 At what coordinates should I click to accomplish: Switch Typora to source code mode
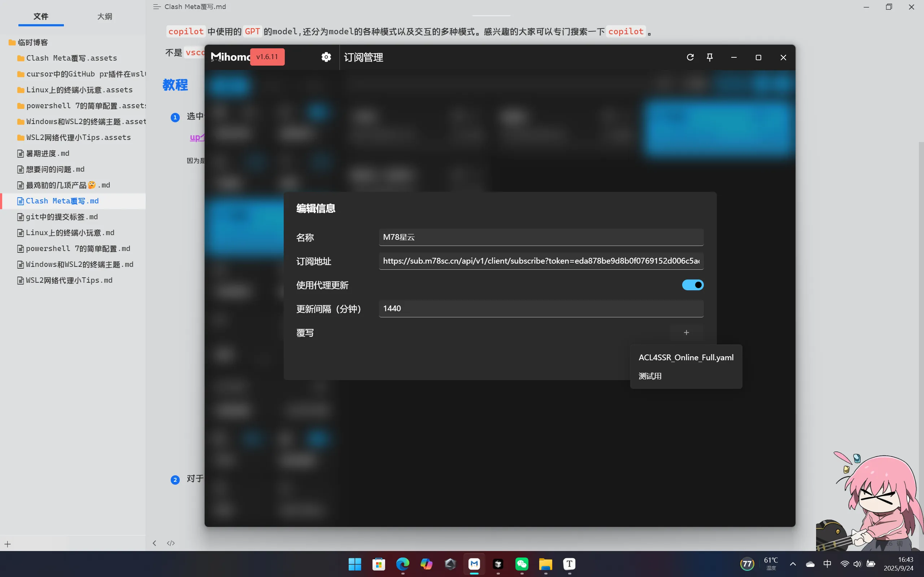point(171,543)
